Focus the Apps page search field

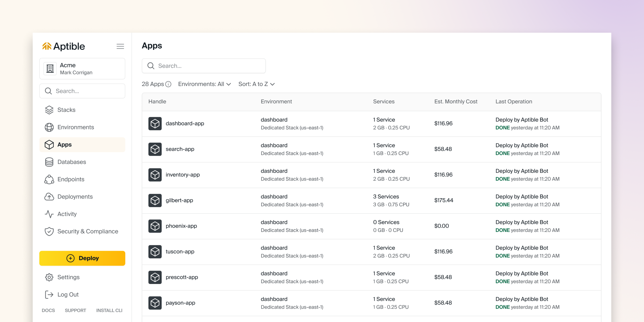(x=204, y=66)
